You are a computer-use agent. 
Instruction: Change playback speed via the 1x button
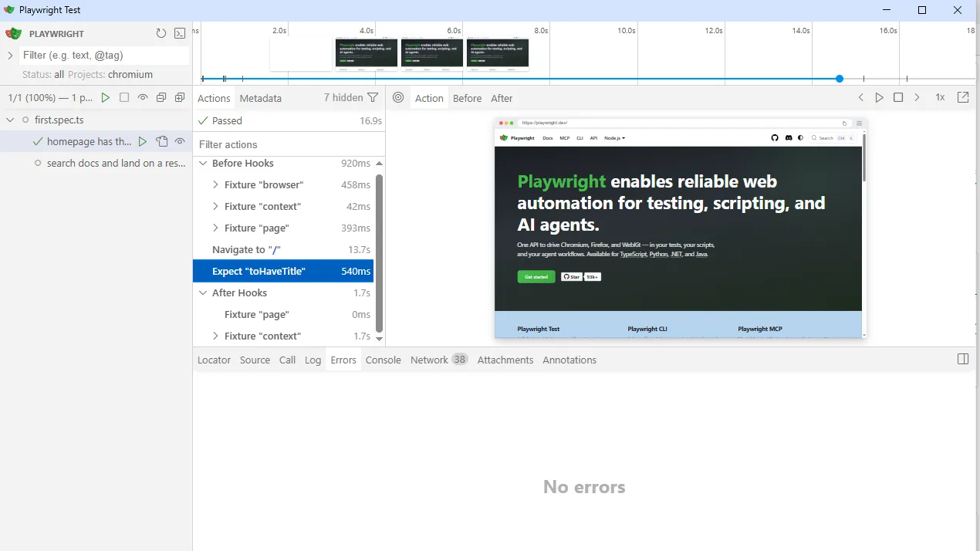[940, 98]
